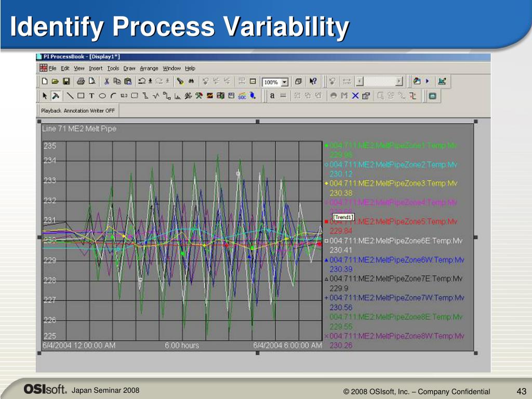The image size is (532, 399).
Task: Click the binoculars find icon
Action: (191, 81)
